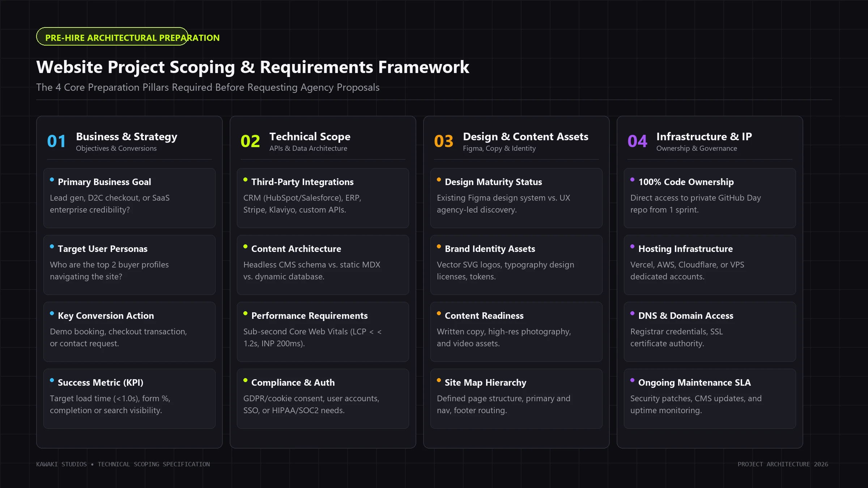Click the green bullet beside Third-Party Integrations

245,180
